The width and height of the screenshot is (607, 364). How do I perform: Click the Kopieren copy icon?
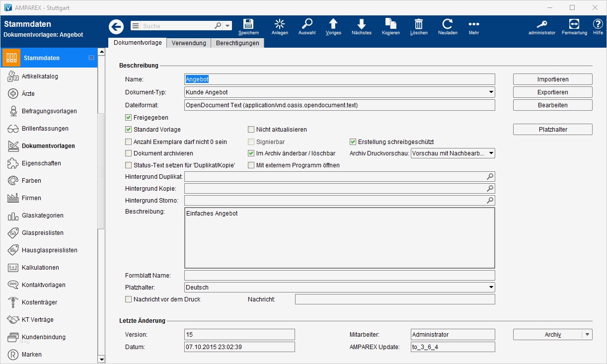(390, 26)
